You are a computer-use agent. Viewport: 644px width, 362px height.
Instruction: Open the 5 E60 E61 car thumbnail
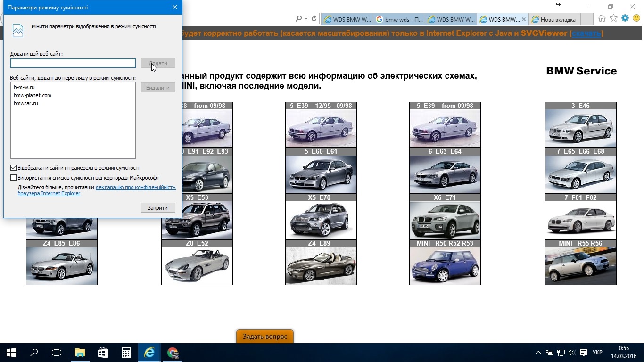pyautogui.click(x=321, y=171)
